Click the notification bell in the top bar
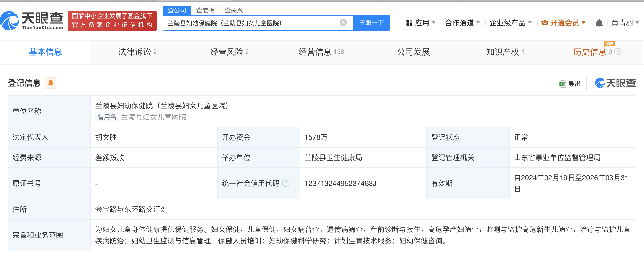Image resolution: width=644 pixels, height=262 pixels. click(599, 23)
